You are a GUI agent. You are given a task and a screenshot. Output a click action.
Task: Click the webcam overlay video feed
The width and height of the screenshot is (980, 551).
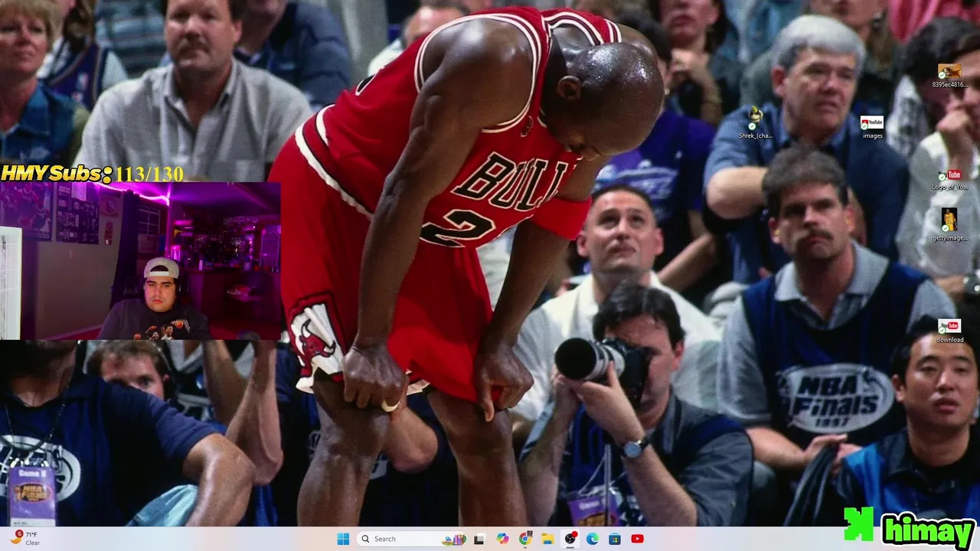(x=140, y=260)
